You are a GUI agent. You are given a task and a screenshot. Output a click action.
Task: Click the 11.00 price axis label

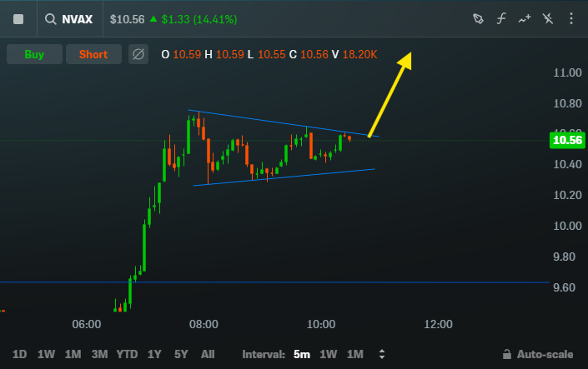coord(567,72)
